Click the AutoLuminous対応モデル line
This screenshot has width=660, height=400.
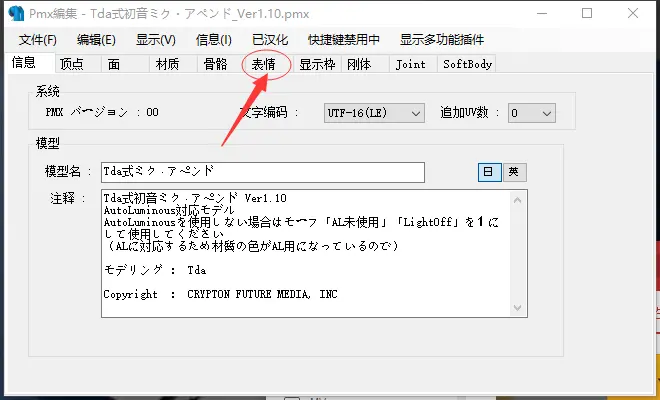169,210
